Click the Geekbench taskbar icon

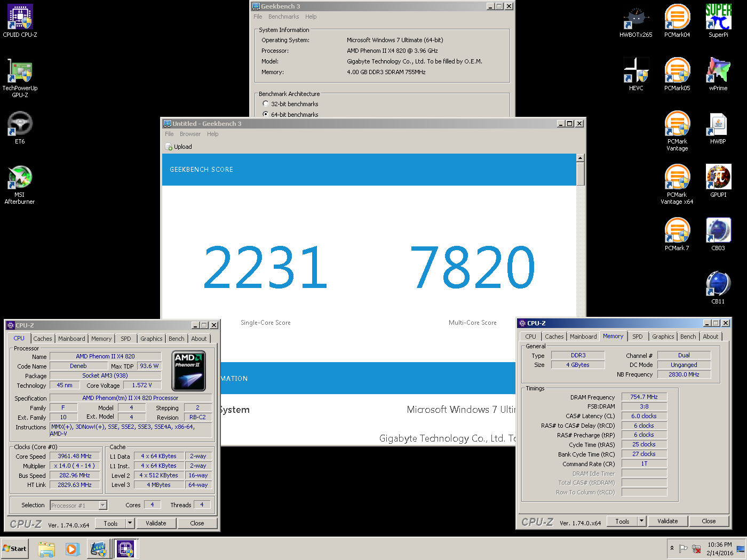point(99,549)
